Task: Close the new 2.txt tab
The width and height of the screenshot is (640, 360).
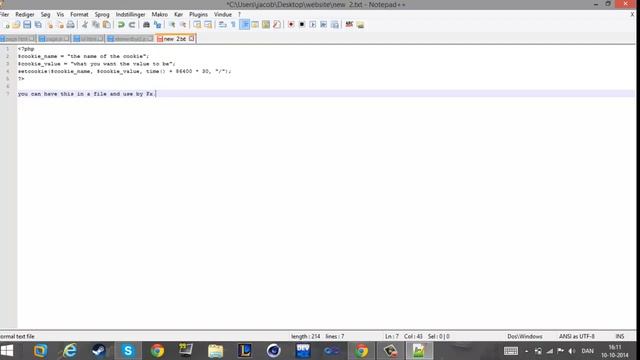Action: pos(191,39)
